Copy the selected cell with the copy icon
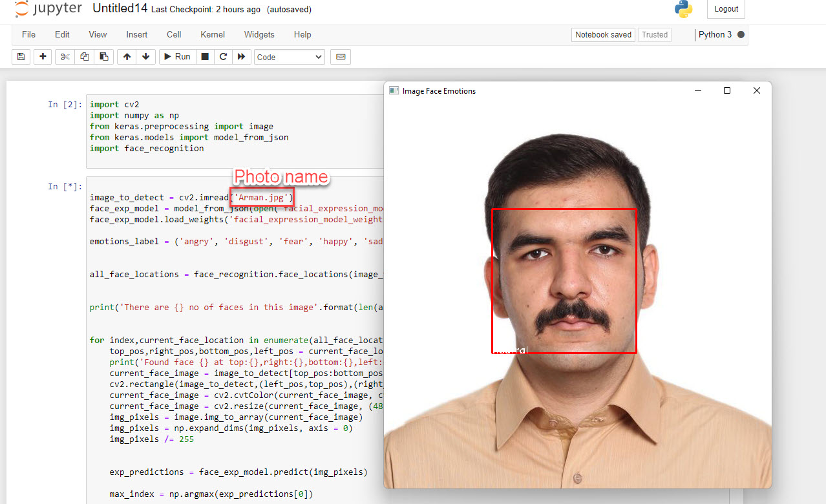This screenshot has height=504, width=826. click(84, 56)
